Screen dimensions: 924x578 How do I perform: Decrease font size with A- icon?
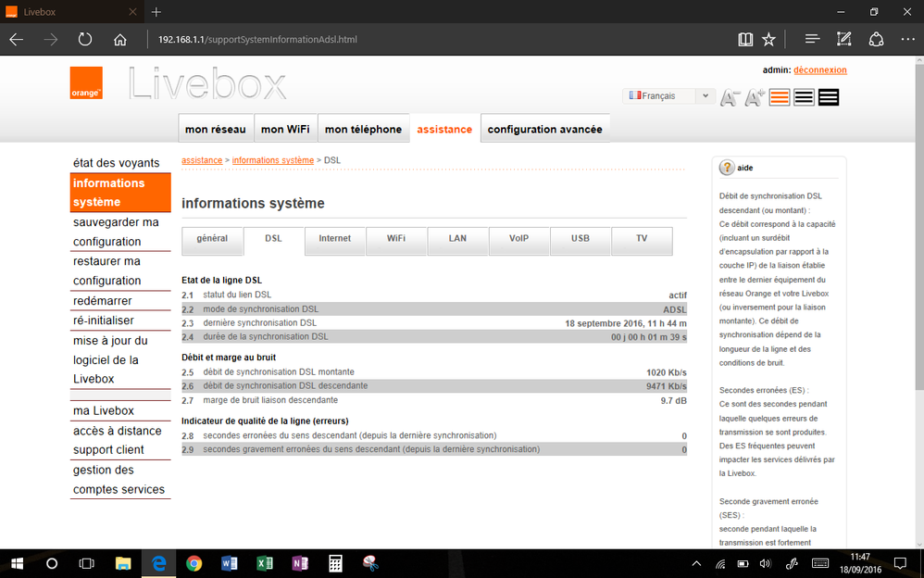(730, 97)
